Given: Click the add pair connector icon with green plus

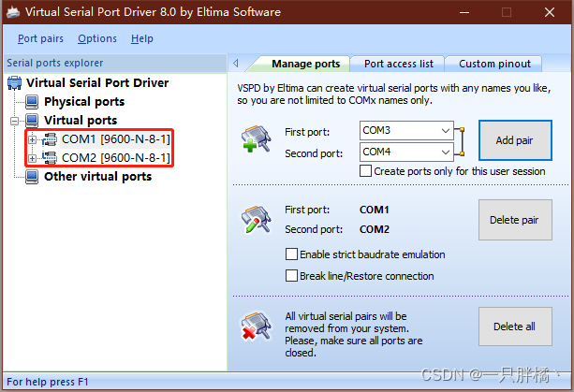Looking at the screenshot, I should [x=256, y=138].
